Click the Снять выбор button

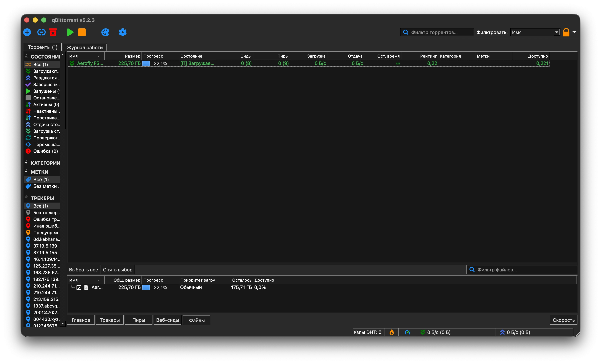tap(118, 270)
